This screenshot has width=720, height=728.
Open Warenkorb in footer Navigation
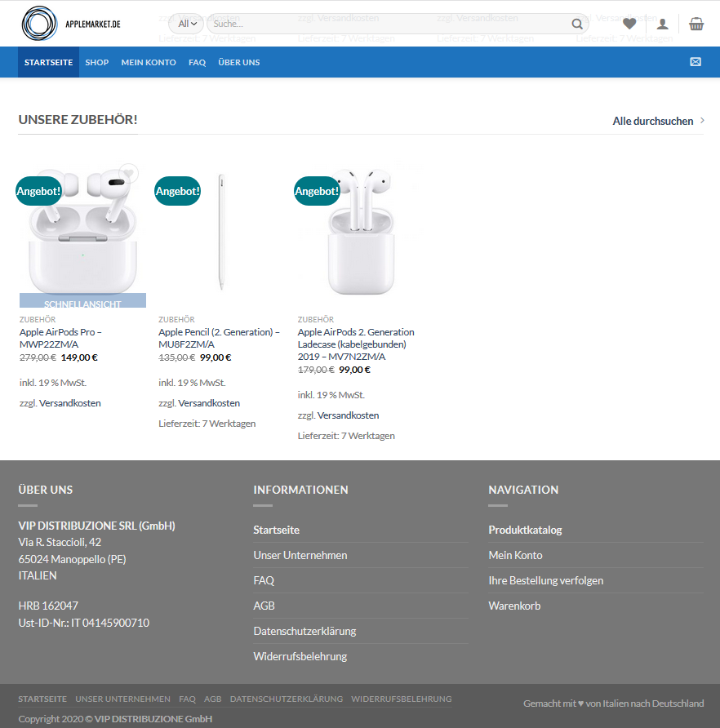point(514,606)
